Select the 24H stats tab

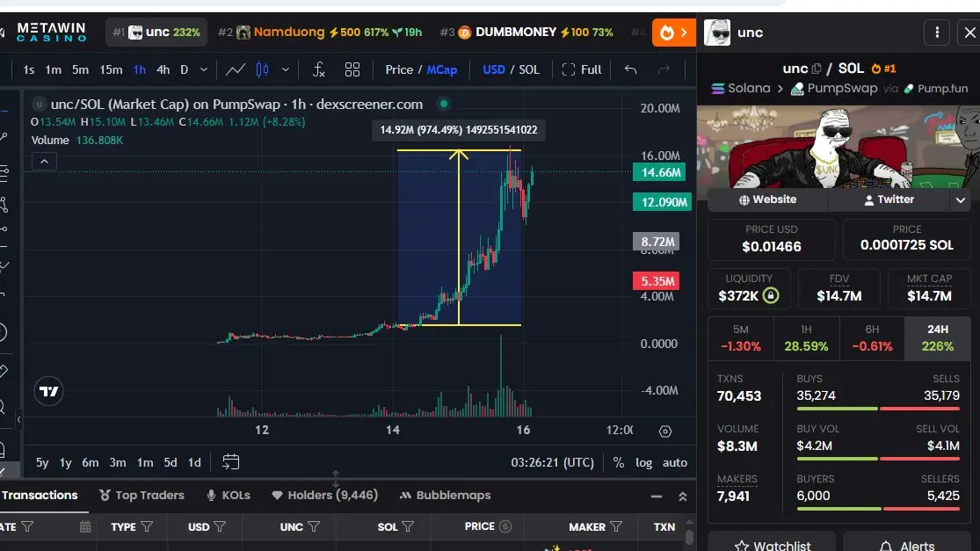[938, 338]
